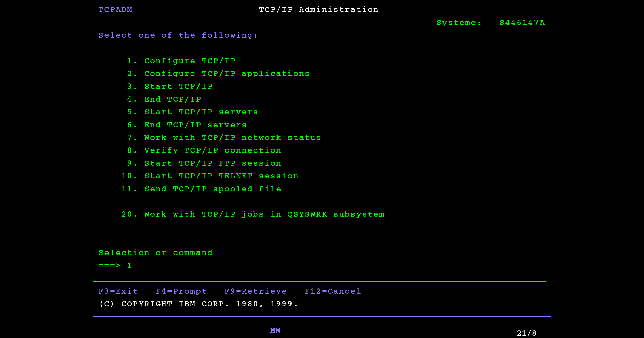This screenshot has height=338, width=644.
Task: Click the system name S446147A
Action: pyautogui.click(x=522, y=23)
